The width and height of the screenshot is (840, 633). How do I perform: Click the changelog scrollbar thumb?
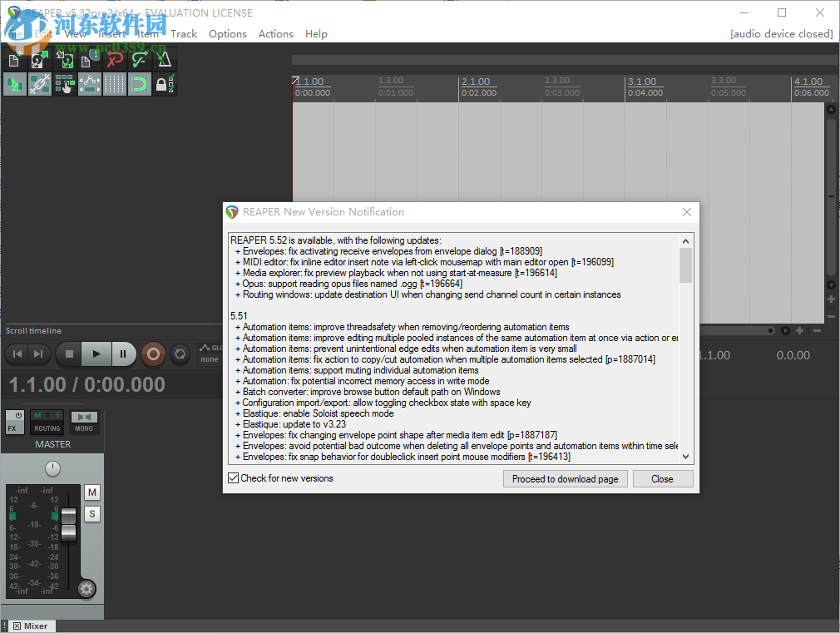click(685, 265)
